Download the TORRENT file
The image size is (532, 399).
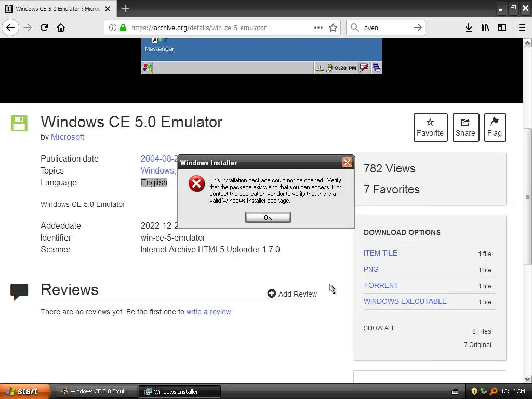pyautogui.click(x=381, y=285)
